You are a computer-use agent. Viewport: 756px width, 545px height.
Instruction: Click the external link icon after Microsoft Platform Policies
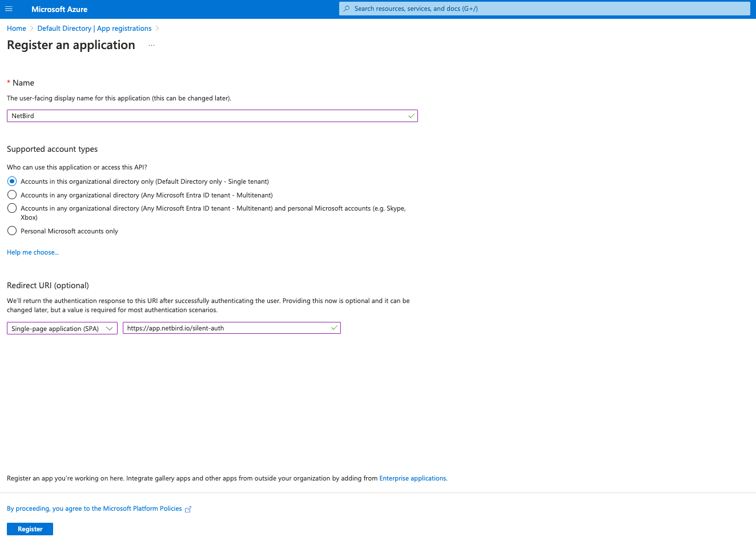tap(188, 509)
